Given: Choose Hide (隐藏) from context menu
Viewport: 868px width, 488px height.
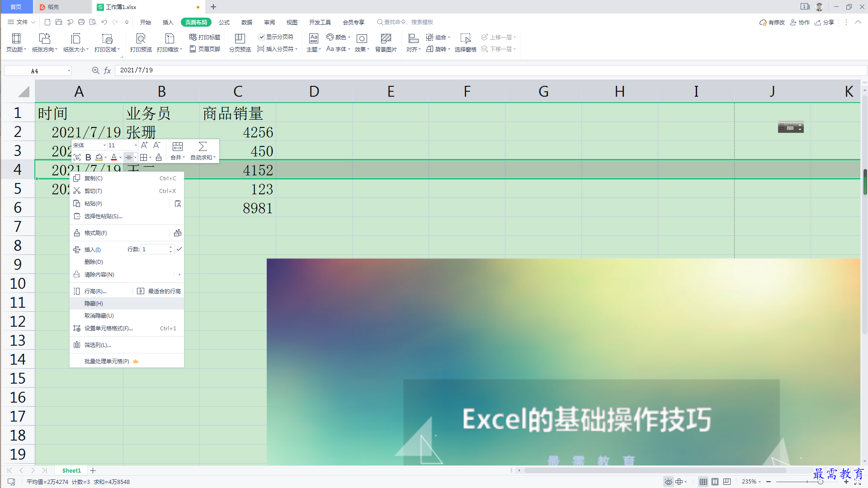Looking at the screenshot, I should pyautogui.click(x=127, y=303).
